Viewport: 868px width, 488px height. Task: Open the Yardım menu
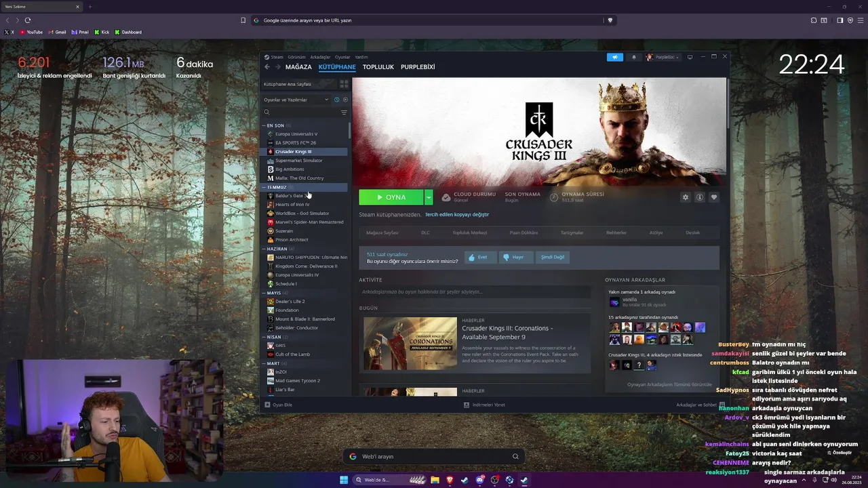coord(361,57)
